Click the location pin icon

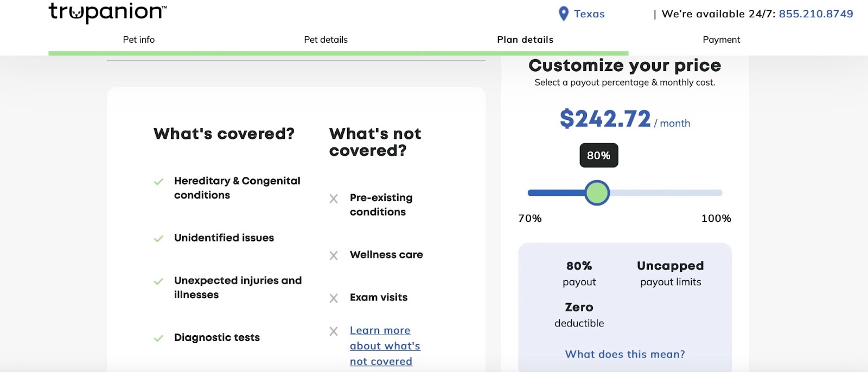point(564,14)
